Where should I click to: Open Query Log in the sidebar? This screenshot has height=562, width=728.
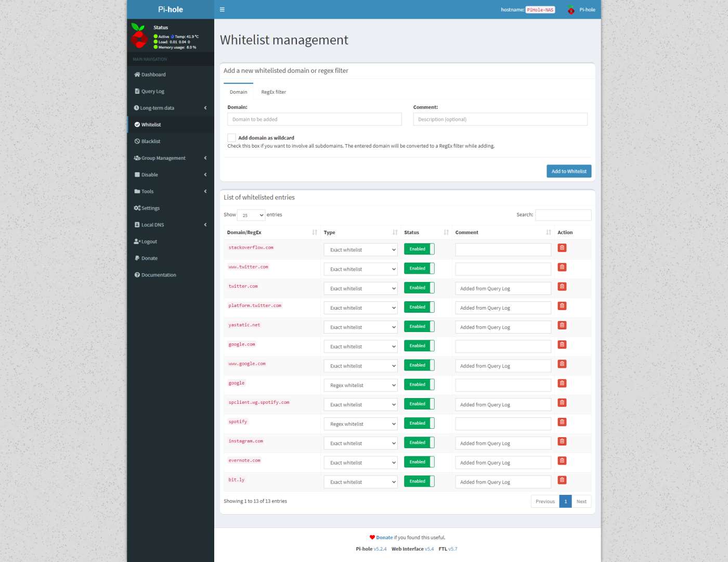tap(171, 91)
